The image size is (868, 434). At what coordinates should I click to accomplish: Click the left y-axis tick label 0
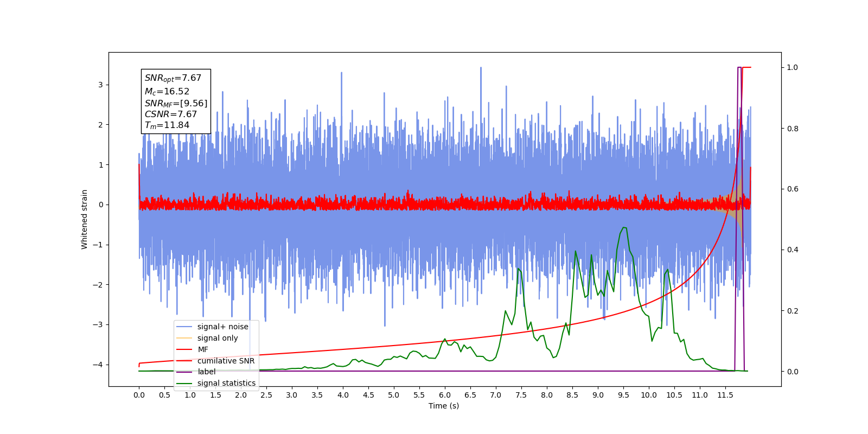100,205
